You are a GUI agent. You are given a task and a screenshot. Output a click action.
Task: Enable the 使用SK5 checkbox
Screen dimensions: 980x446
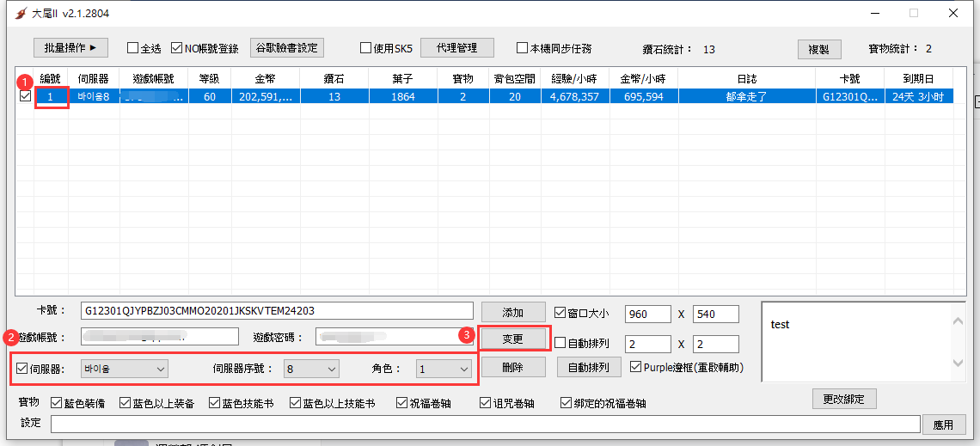366,49
